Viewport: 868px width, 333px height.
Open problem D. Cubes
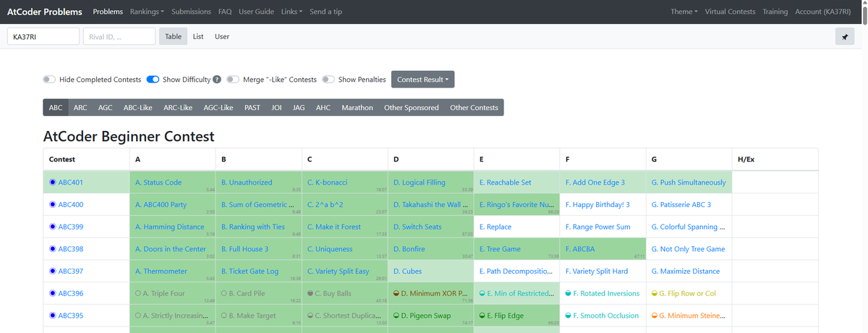click(x=407, y=271)
